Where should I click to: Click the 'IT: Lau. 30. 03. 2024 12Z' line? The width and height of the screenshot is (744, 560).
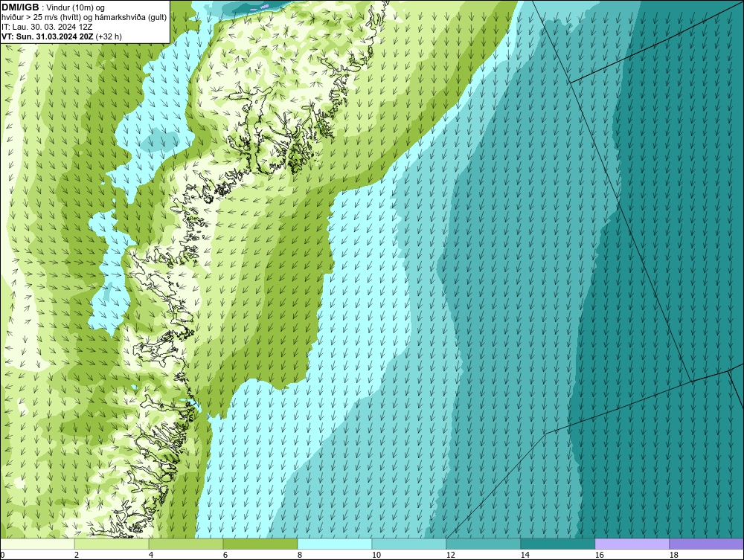(x=47, y=27)
